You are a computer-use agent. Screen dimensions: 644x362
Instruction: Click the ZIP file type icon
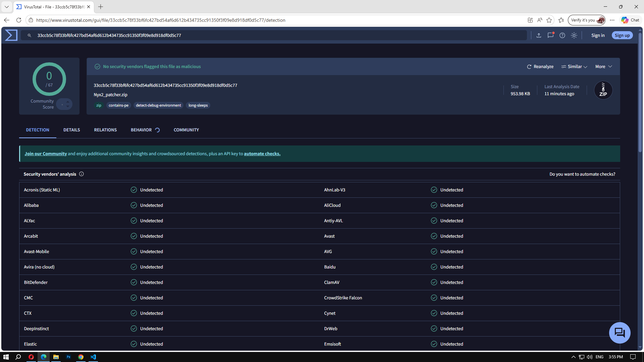click(x=603, y=90)
